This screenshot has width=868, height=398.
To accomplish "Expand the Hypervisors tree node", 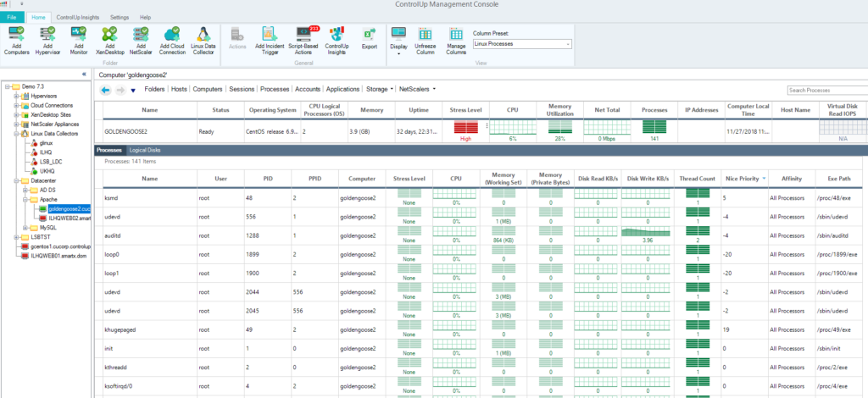I will point(17,97).
